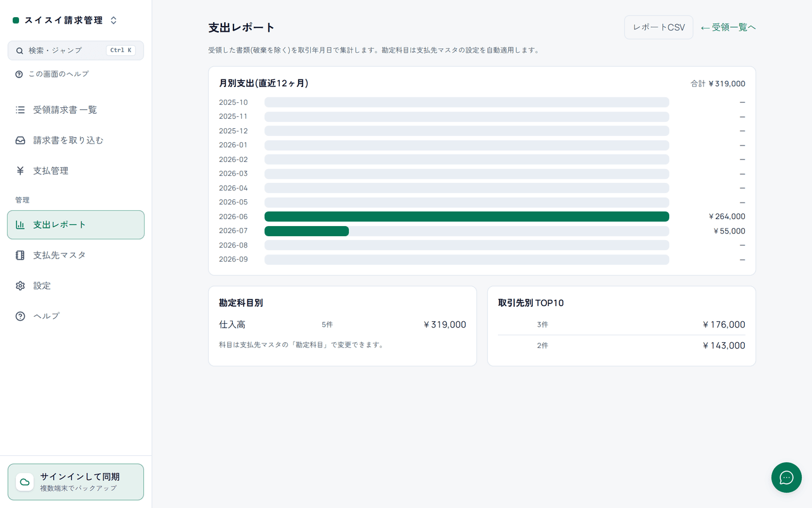This screenshot has height=508, width=812.
Task: Open the 支払管理 menu item
Action: pyautogui.click(x=75, y=171)
